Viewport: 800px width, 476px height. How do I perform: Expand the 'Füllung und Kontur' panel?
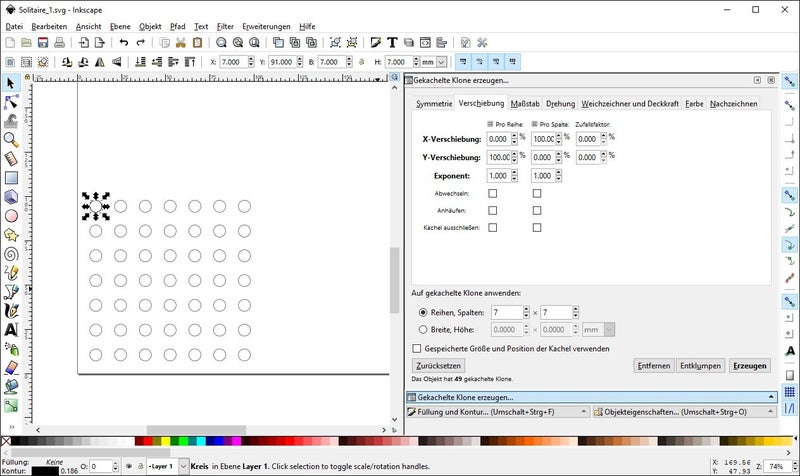click(x=496, y=411)
